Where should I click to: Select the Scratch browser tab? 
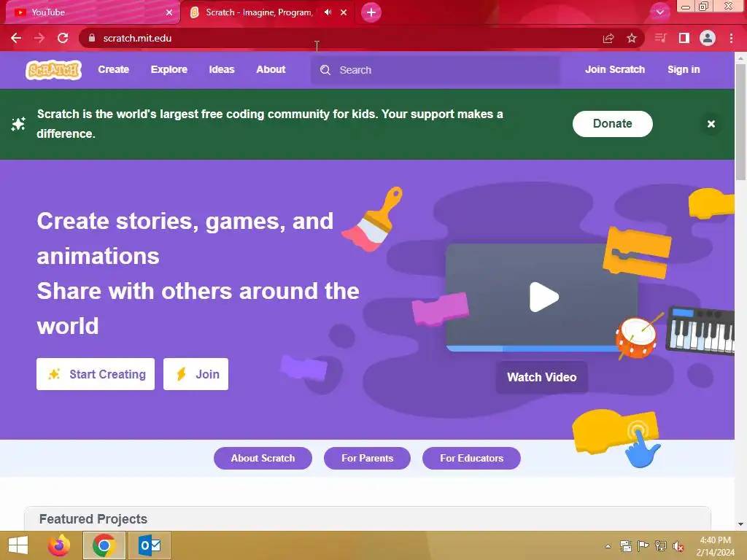(268, 12)
